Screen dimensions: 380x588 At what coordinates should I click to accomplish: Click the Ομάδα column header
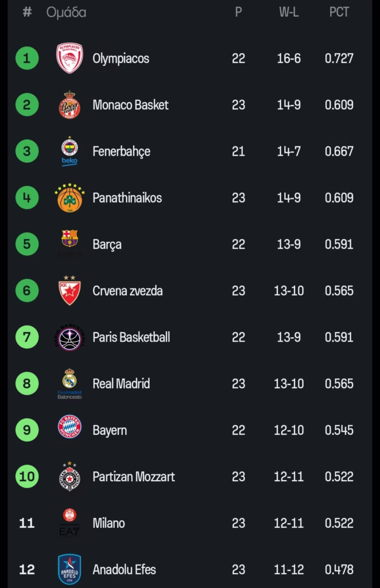click(x=67, y=12)
